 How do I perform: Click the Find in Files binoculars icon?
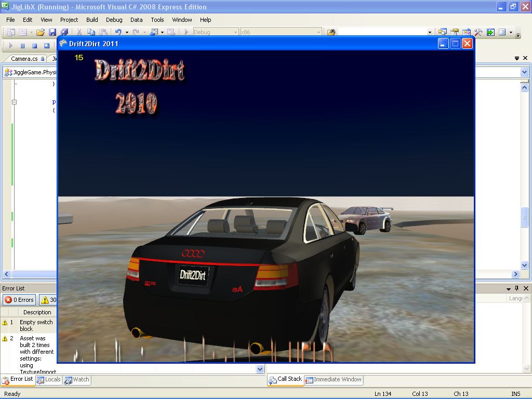tap(331, 32)
